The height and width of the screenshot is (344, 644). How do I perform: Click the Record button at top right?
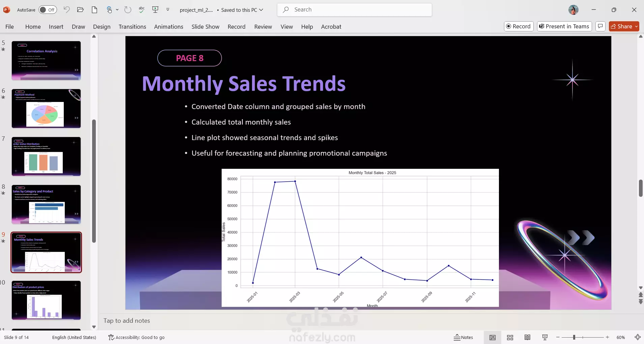tap(519, 26)
